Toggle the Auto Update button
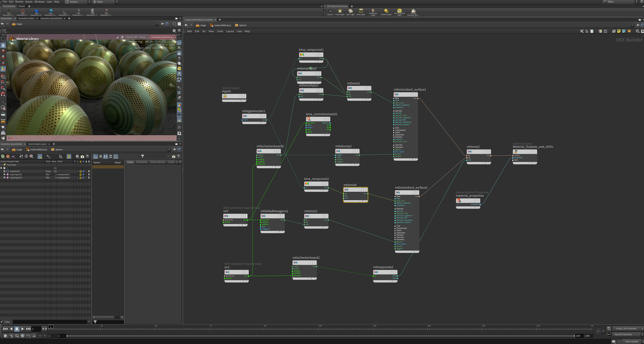This screenshot has height=344, width=644. [x=632, y=341]
